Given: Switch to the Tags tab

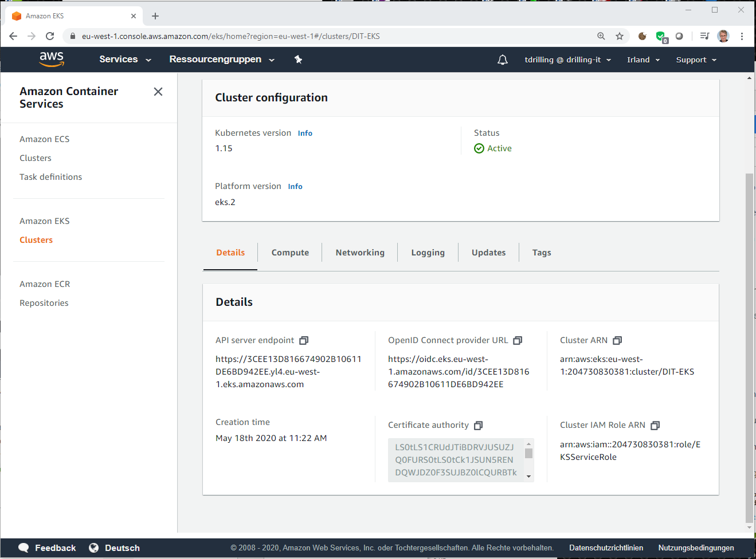Looking at the screenshot, I should click(x=542, y=253).
